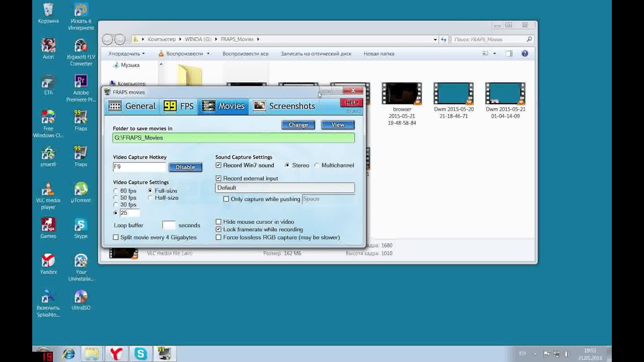Image resolution: width=644 pixels, height=362 pixels.
Task: Open Explorer help question mark icon
Action: point(525,54)
